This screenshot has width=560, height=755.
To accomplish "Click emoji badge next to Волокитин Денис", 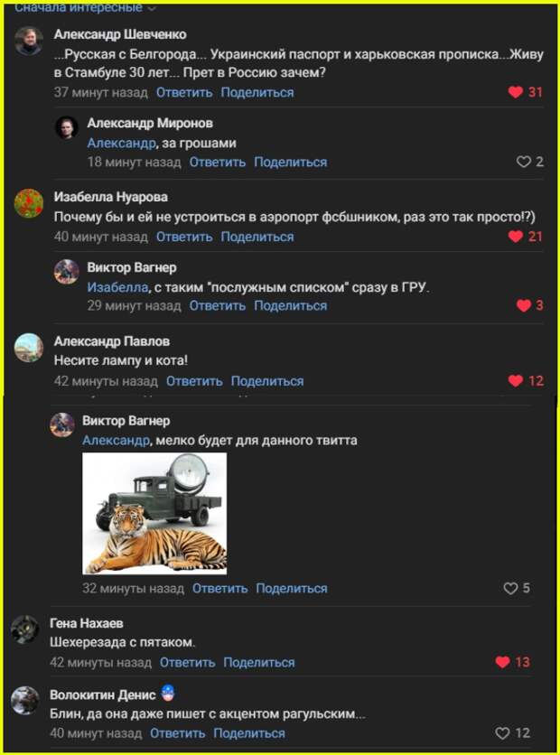I will point(167,694).
